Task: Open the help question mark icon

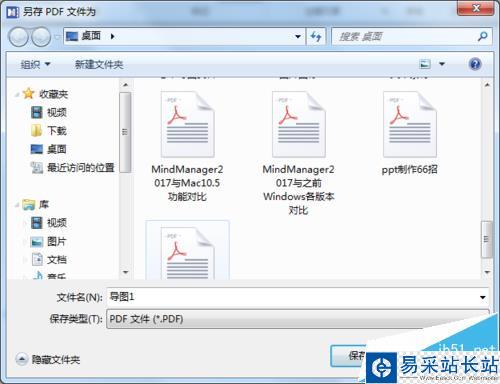Action: click(475, 64)
